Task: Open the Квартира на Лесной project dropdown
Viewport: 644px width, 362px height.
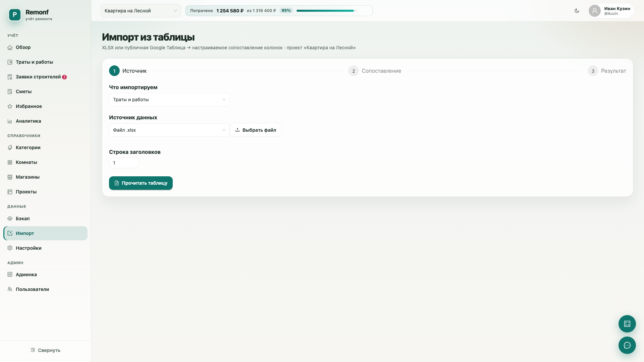Action: [141, 11]
